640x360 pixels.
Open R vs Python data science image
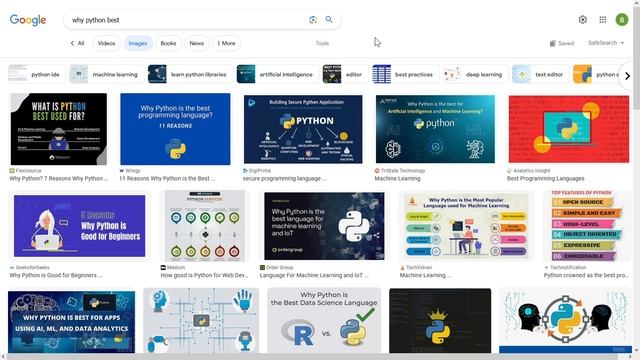[x=324, y=320]
